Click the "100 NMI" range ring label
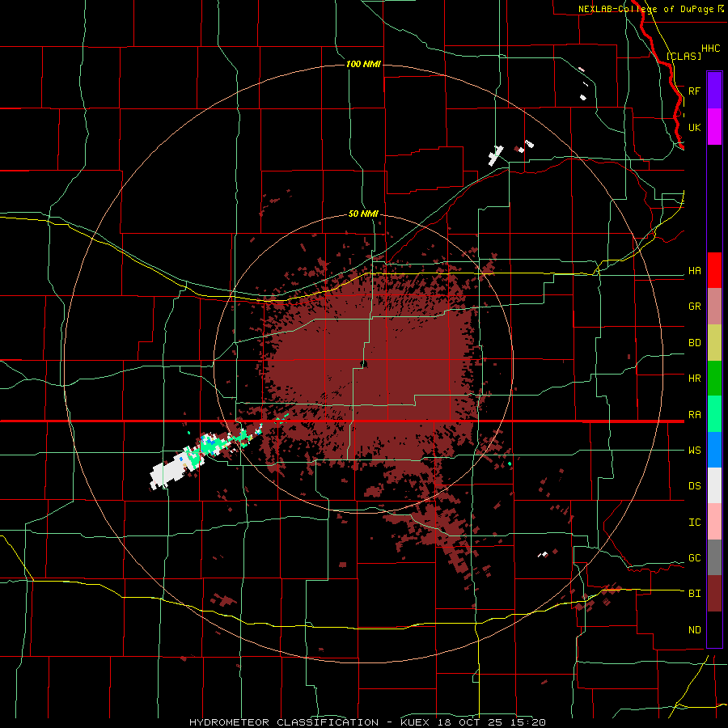This screenshot has height=728, width=728. [363, 64]
